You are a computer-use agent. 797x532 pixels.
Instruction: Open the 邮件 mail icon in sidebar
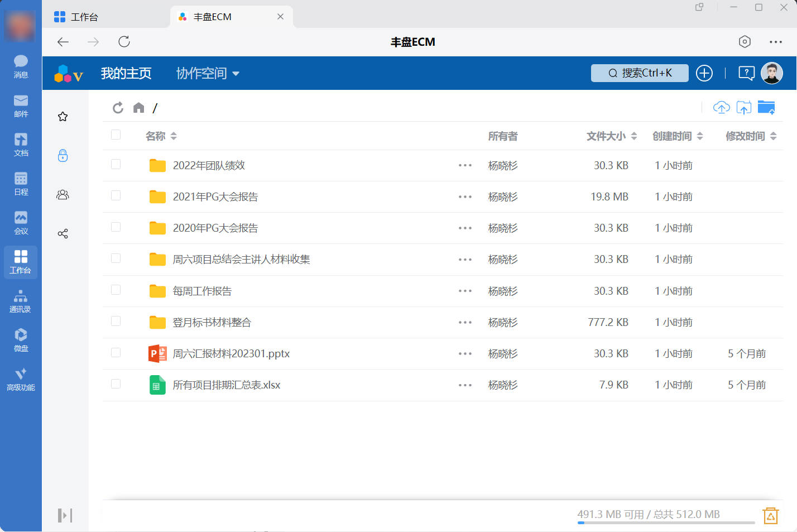click(x=21, y=106)
